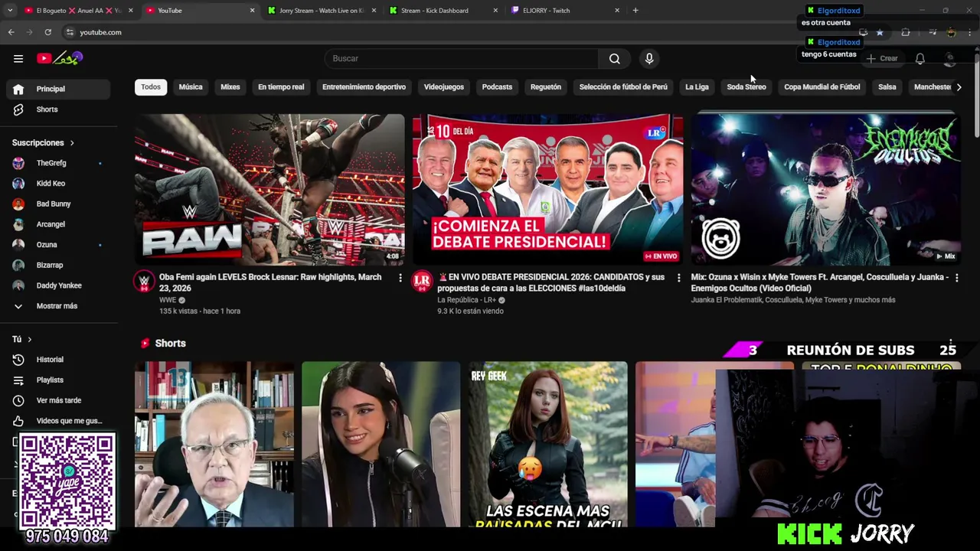Open Daddy Yankee subscription channel
The image size is (980, 551).
coord(58,285)
